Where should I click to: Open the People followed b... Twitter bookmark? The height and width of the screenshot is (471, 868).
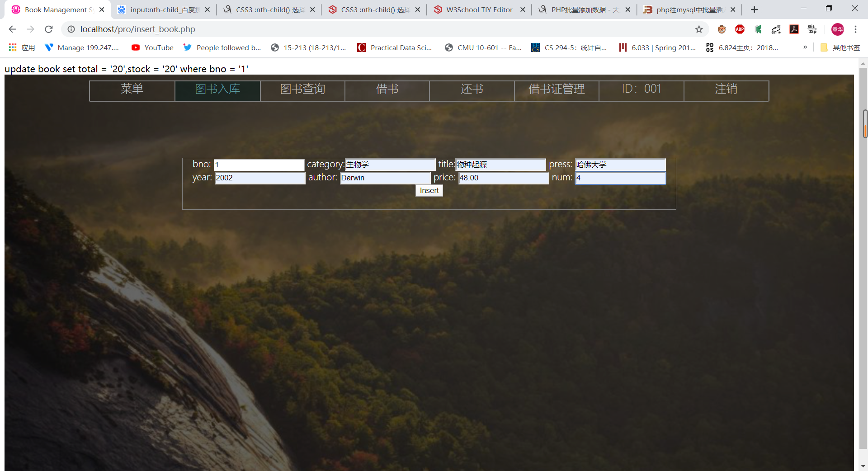[x=222, y=47]
